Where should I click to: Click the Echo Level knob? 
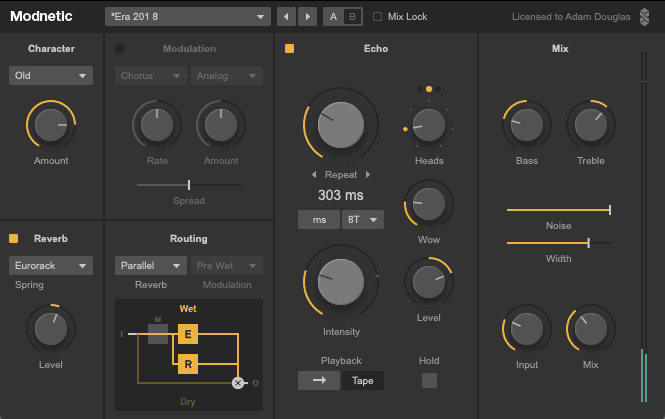tap(429, 282)
